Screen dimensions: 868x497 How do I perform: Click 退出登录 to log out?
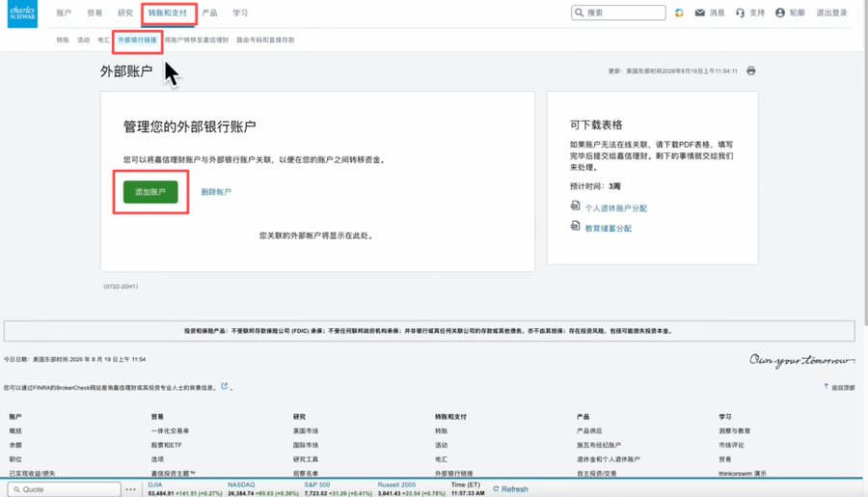click(831, 13)
